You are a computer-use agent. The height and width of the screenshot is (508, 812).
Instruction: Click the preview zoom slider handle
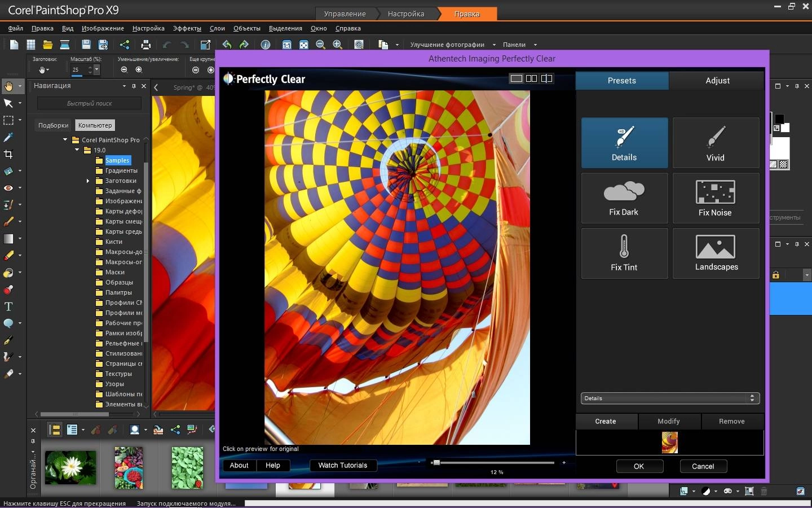[435, 463]
